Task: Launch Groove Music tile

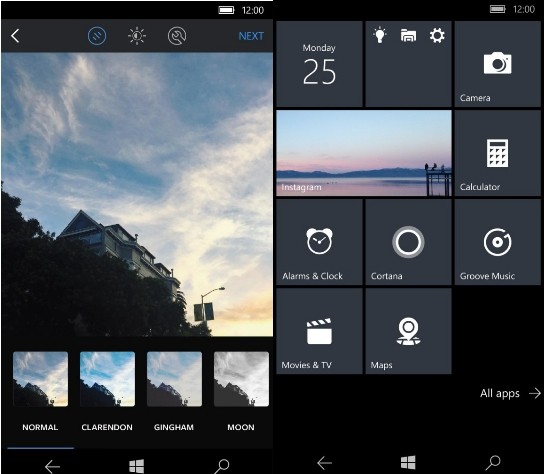Action: (497, 242)
